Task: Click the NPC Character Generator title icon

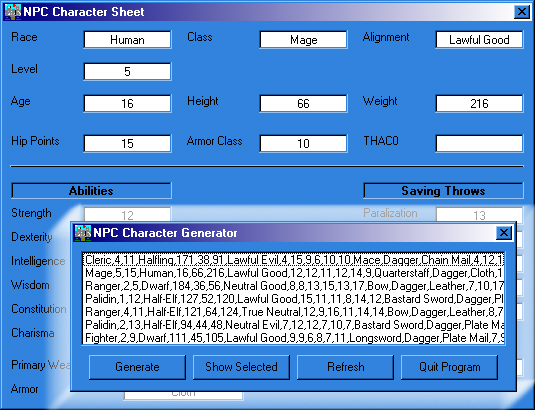Action: [83, 233]
